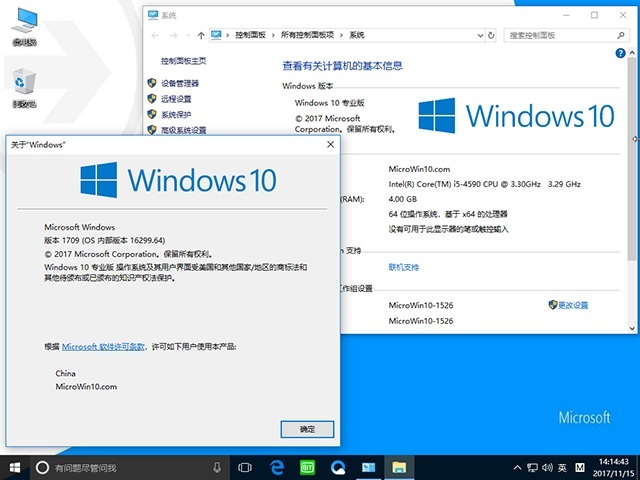Click the Intel Core i5-4590 processor text
This screenshot has height=480, width=640.
484,184
